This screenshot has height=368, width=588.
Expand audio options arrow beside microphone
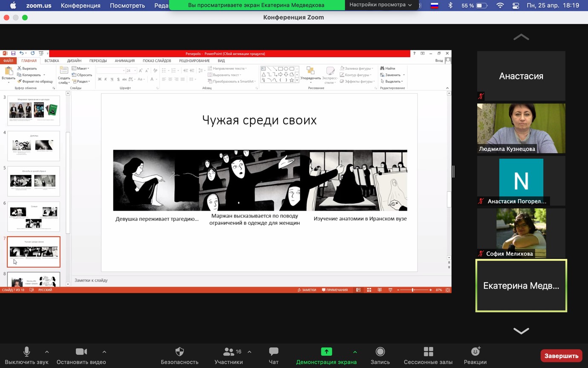47,352
